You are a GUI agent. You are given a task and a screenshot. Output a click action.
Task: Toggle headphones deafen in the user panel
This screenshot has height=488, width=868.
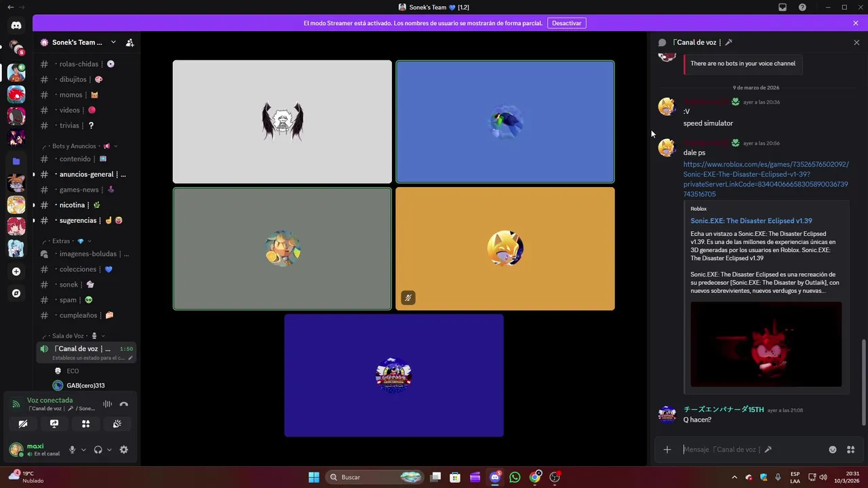98,449
